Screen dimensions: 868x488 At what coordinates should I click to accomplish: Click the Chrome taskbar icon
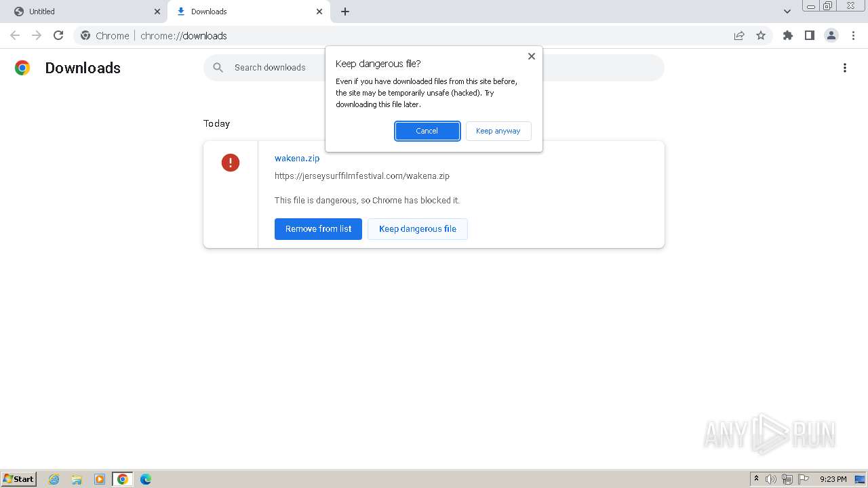click(x=123, y=479)
